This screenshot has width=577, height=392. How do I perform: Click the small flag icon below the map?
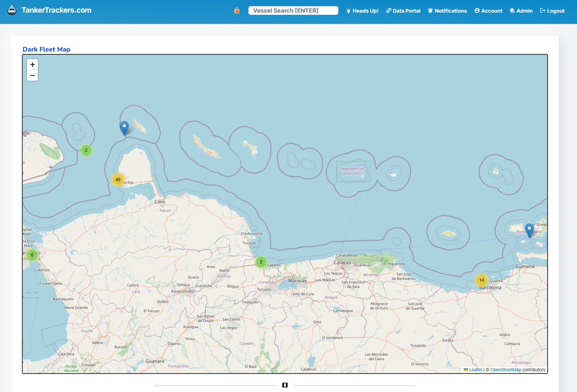point(284,385)
